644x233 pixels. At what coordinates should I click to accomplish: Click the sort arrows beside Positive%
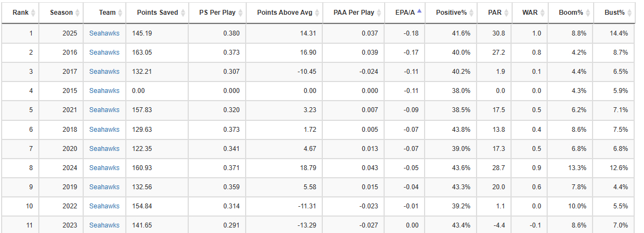[x=470, y=13]
